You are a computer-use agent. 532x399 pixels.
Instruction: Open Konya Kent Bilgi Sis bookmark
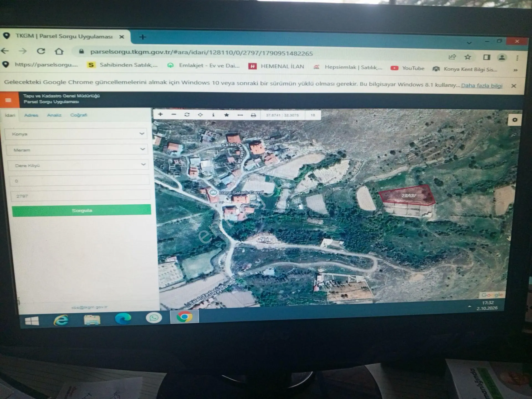465,69
